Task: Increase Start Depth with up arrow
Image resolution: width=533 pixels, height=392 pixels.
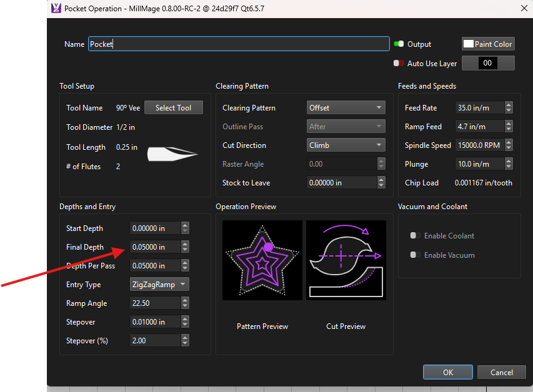Action: pyautogui.click(x=185, y=225)
